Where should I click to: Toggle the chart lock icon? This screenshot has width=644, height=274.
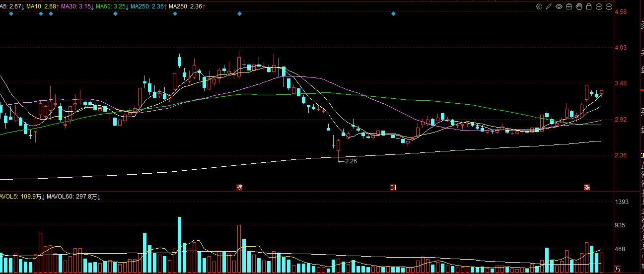[x=589, y=6]
